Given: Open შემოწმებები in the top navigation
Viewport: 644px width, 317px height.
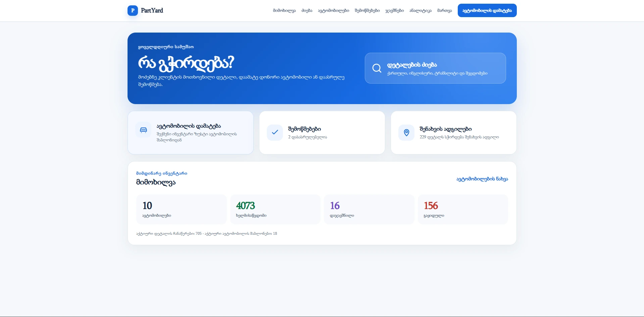Looking at the screenshot, I should (x=367, y=10).
